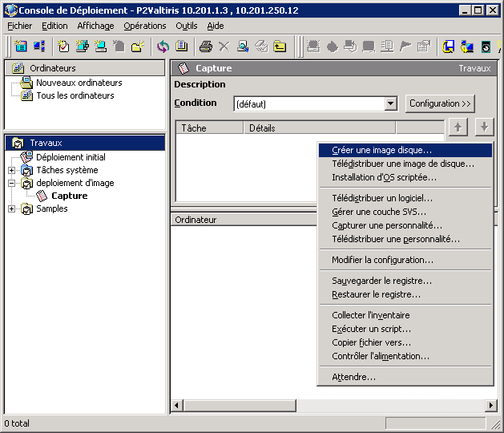Select 'Modifier la configuration…' entry
The width and height of the screenshot is (504, 433).
click(405, 260)
